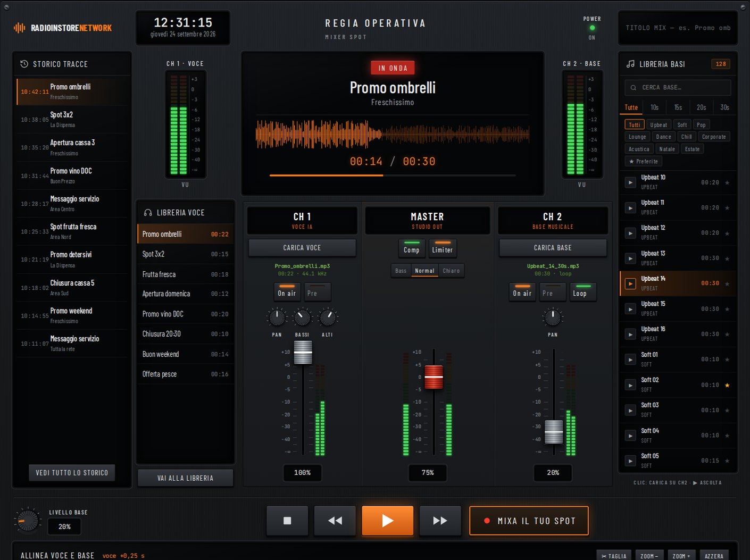Filter bases by Lounge tag
750x560 pixels.
[637, 137]
